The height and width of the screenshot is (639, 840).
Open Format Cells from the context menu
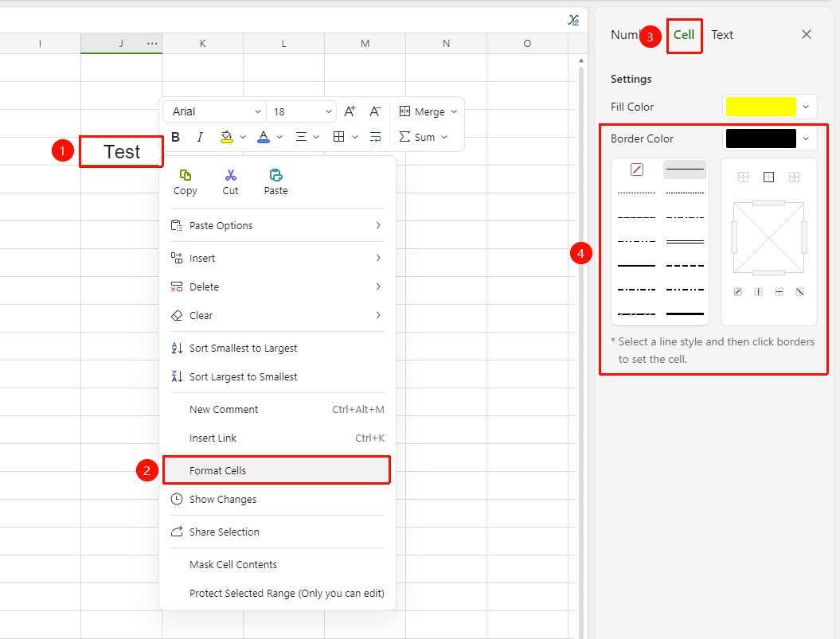[x=277, y=470]
